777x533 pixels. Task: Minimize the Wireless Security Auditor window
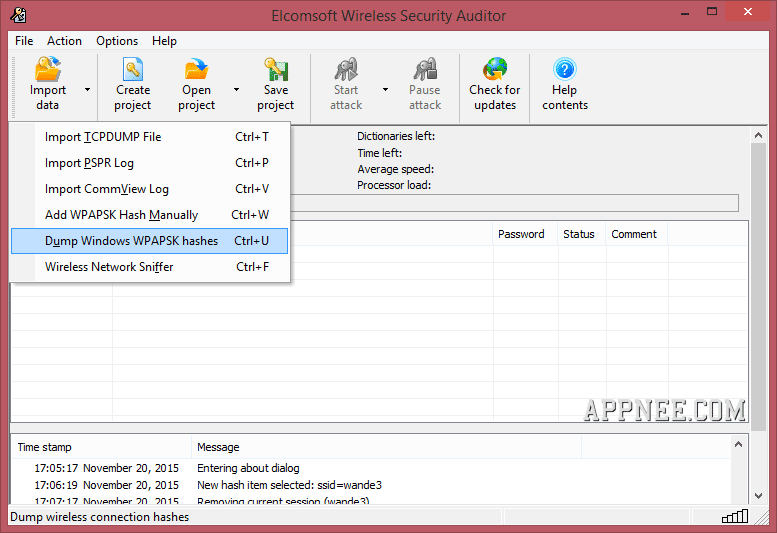(x=685, y=13)
